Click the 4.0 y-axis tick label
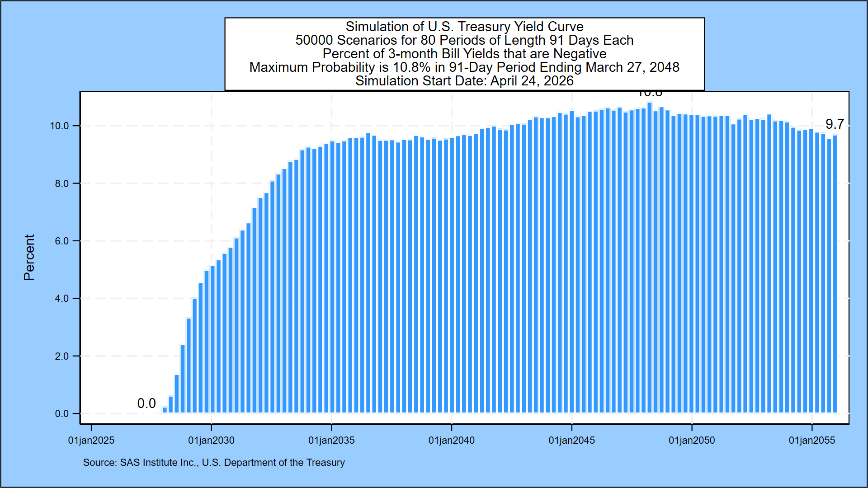Image resolution: width=868 pixels, height=488 pixels. [62, 298]
